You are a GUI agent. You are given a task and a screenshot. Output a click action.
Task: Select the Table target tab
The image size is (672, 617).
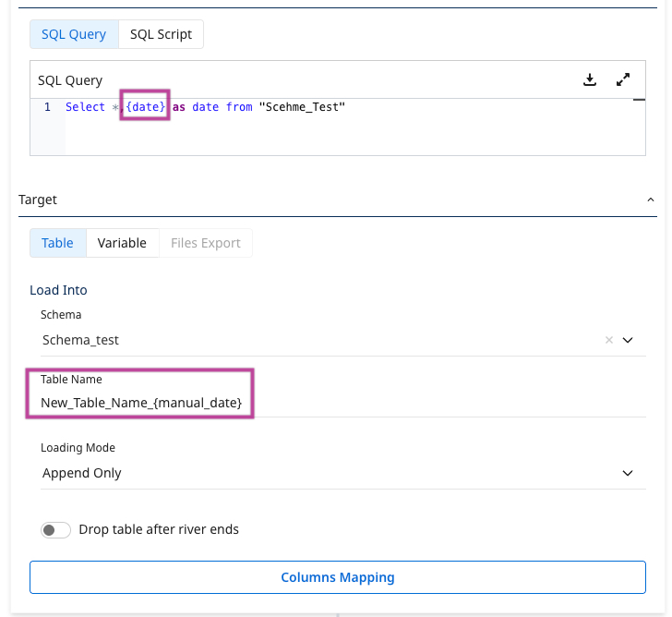pyautogui.click(x=57, y=243)
